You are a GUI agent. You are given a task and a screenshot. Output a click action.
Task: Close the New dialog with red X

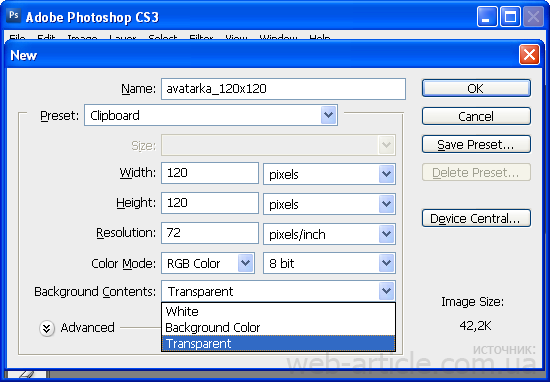click(529, 55)
